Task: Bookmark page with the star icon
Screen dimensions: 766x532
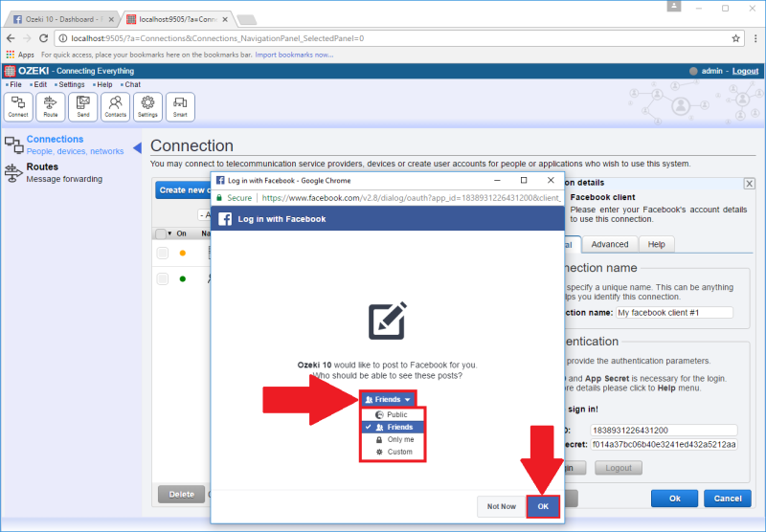Action: (x=736, y=38)
